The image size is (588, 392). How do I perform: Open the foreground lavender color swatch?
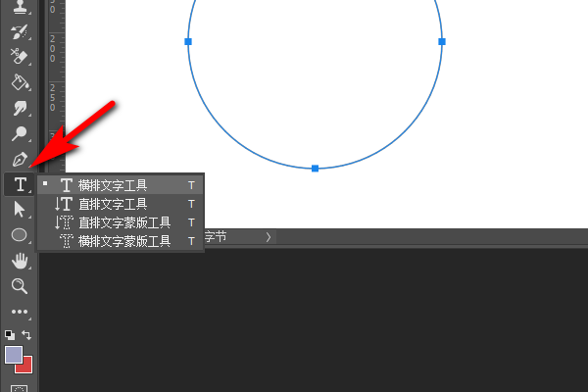click(14, 355)
